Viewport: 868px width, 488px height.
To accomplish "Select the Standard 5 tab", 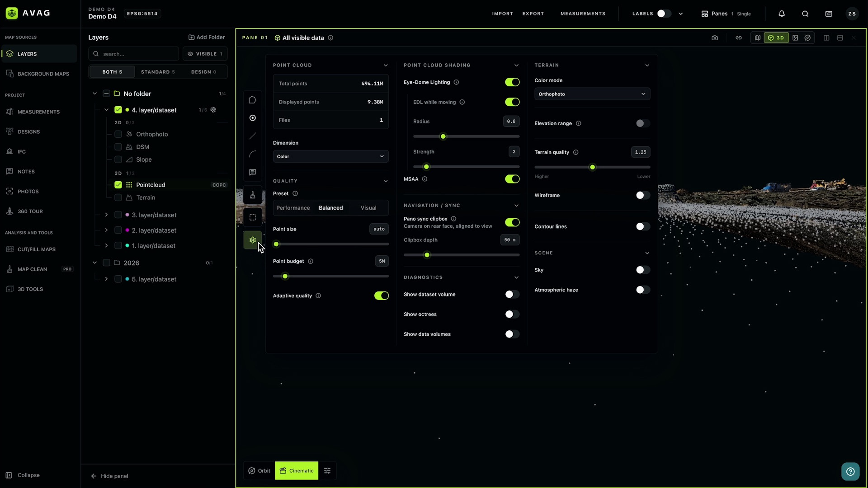I will (158, 72).
